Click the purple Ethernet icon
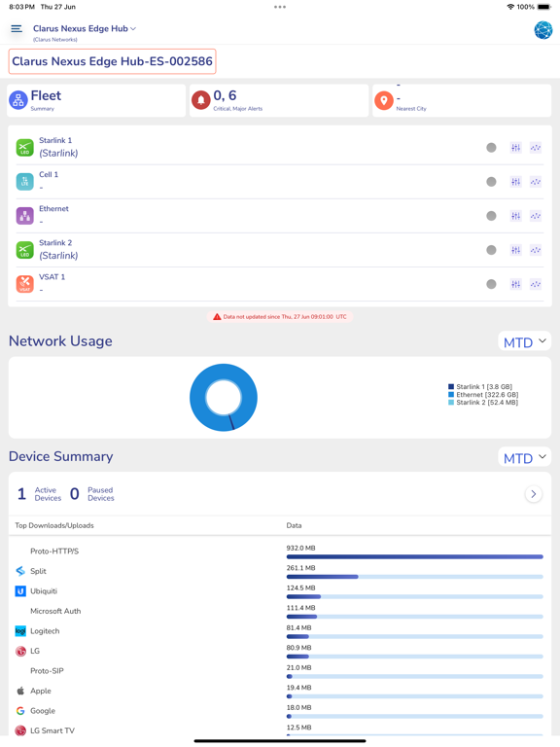 [x=24, y=216]
